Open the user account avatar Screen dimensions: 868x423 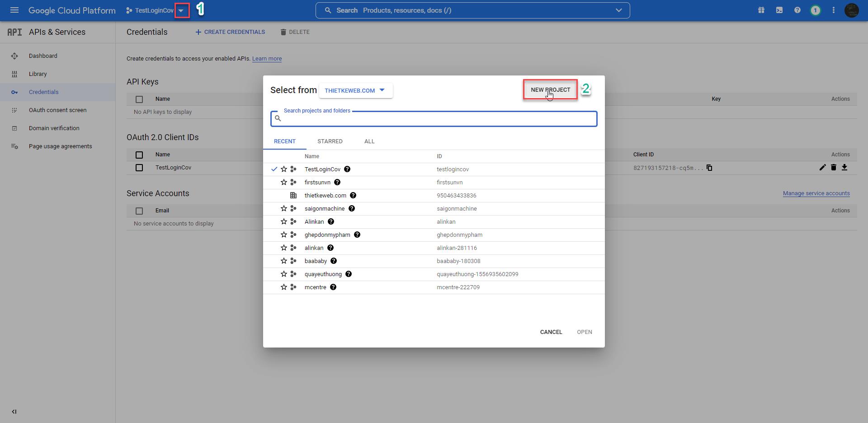coord(852,10)
